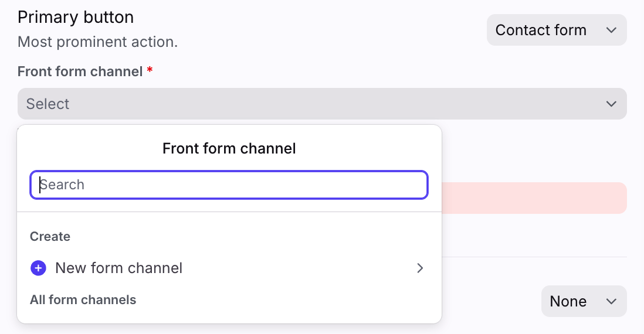The width and height of the screenshot is (644, 334).
Task: Click the red required asterisk
Action: click(x=150, y=71)
